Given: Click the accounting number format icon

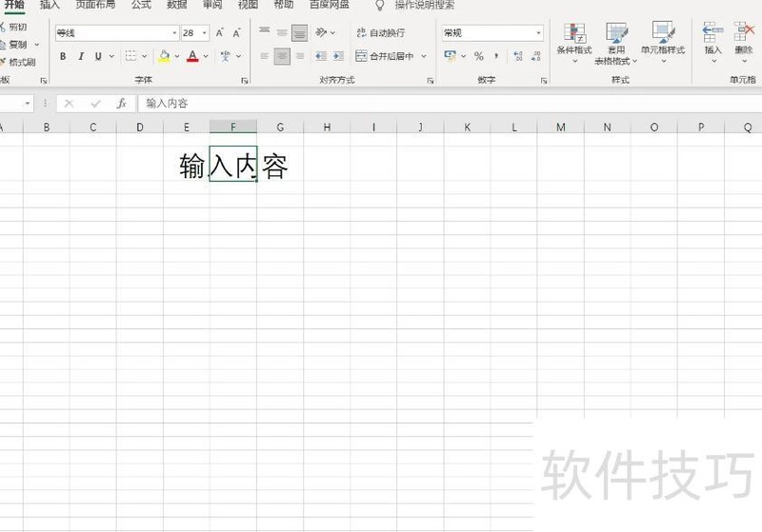Looking at the screenshot, I should tap(450, 56).
